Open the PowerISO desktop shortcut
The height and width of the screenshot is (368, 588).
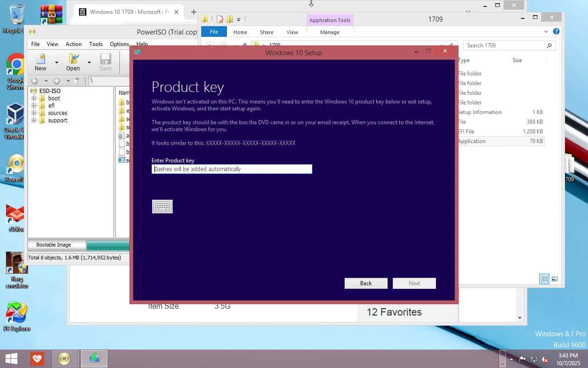[16, 168]
